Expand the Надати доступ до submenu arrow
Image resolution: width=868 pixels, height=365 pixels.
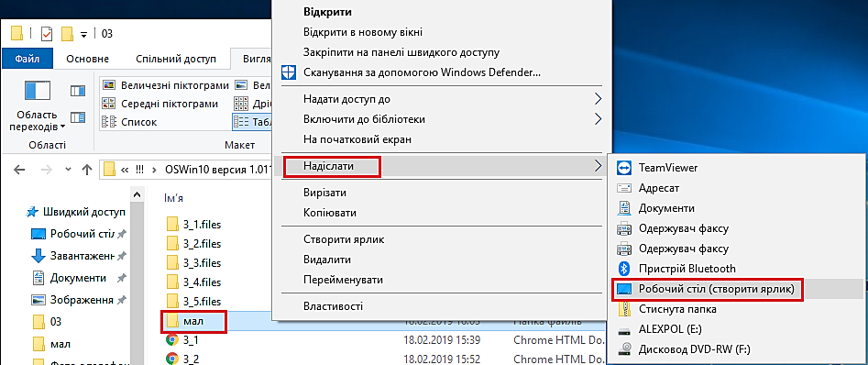pos(598,99)
